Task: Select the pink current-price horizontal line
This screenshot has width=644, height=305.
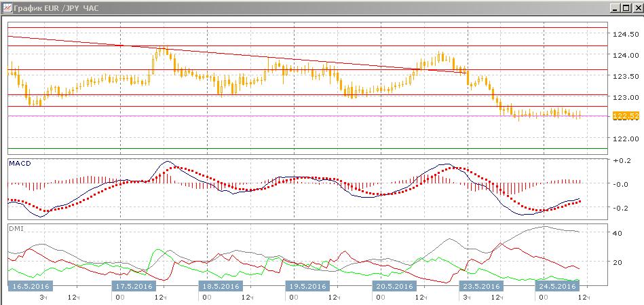Action: pos(307,116)
